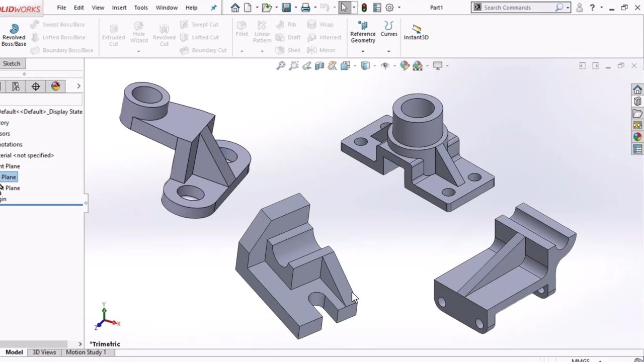
Task: Open the DimXpertManager crosshair tab
Action: pyautogui.click(x=36, y=86)
